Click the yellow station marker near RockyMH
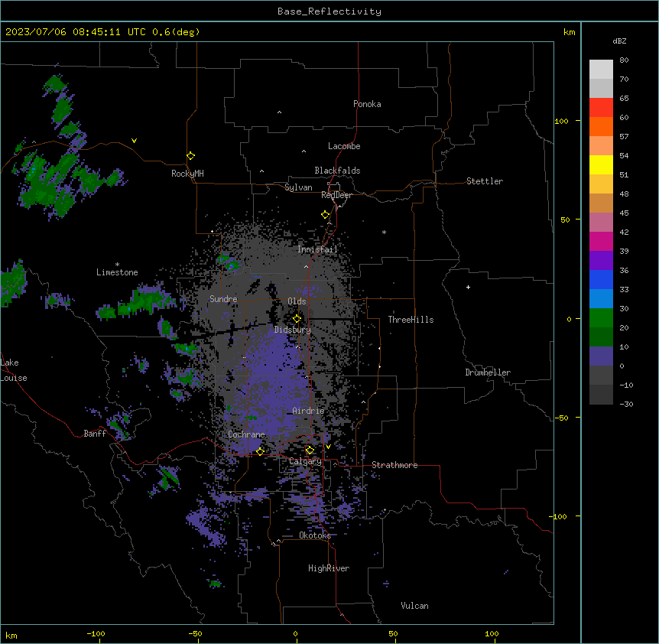 point(190,155)
